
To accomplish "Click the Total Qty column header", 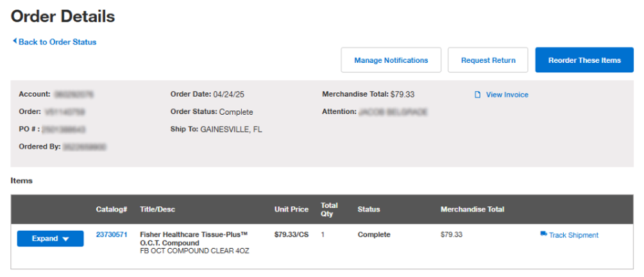I will pos(329,209).
